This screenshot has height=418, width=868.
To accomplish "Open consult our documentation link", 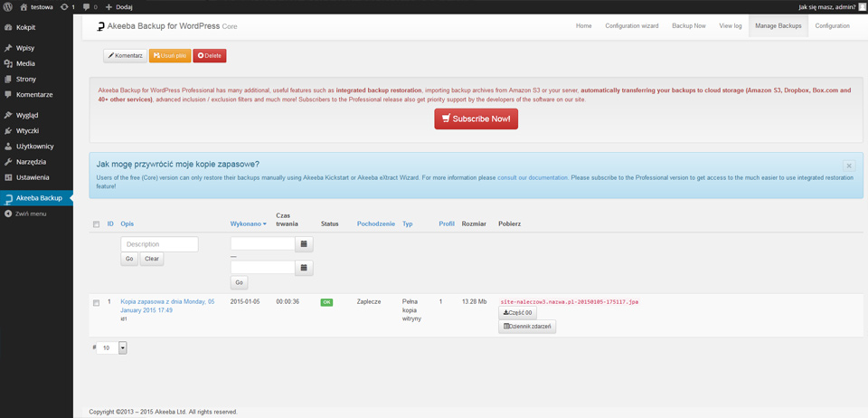I will [533, 177].
